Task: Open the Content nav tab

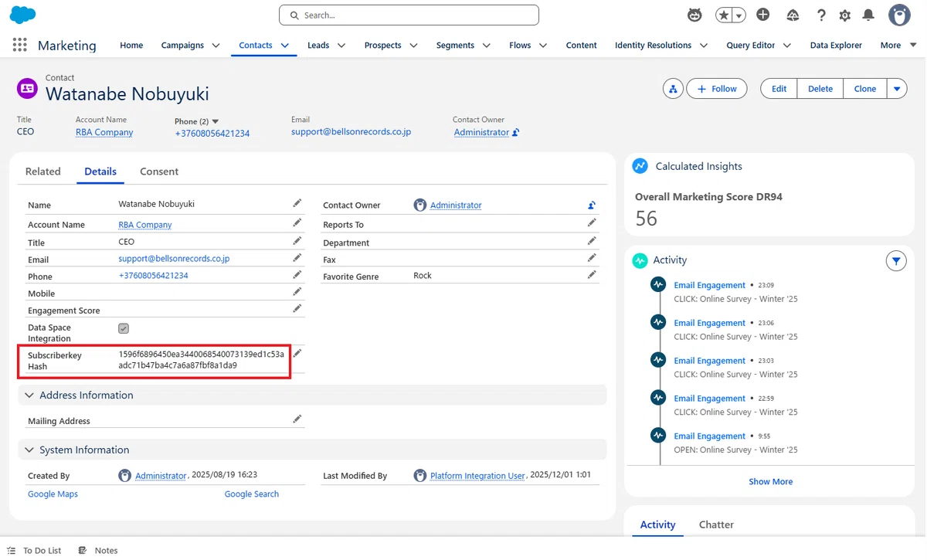Action: (x=581, y=46)
